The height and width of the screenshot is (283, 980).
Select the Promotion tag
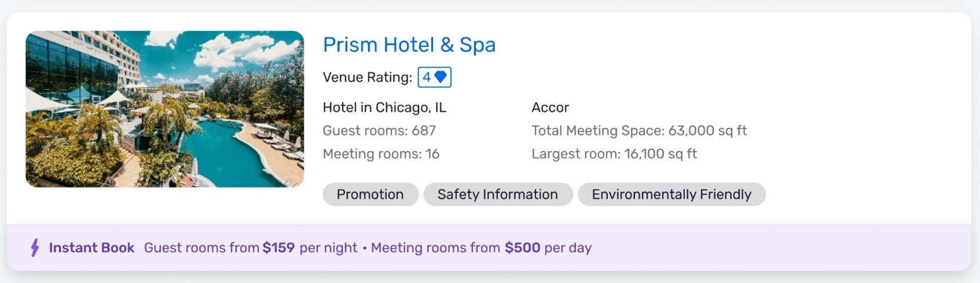click(370, 194)
